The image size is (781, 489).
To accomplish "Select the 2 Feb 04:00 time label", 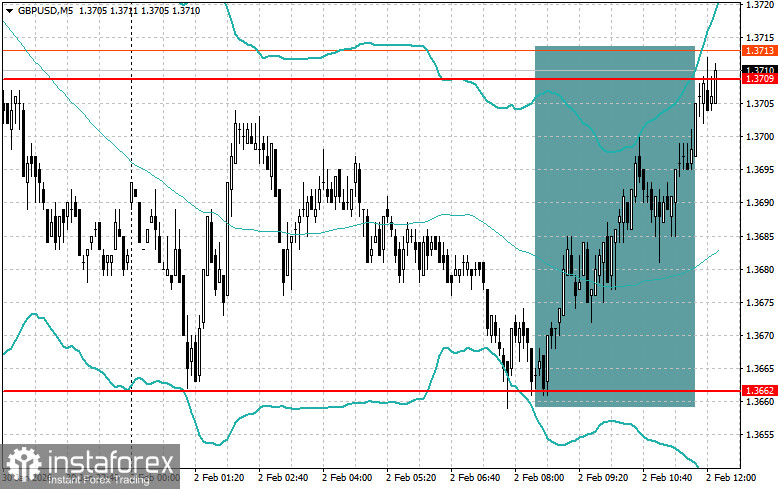I will pyautogui.click(x=347, y=478).
